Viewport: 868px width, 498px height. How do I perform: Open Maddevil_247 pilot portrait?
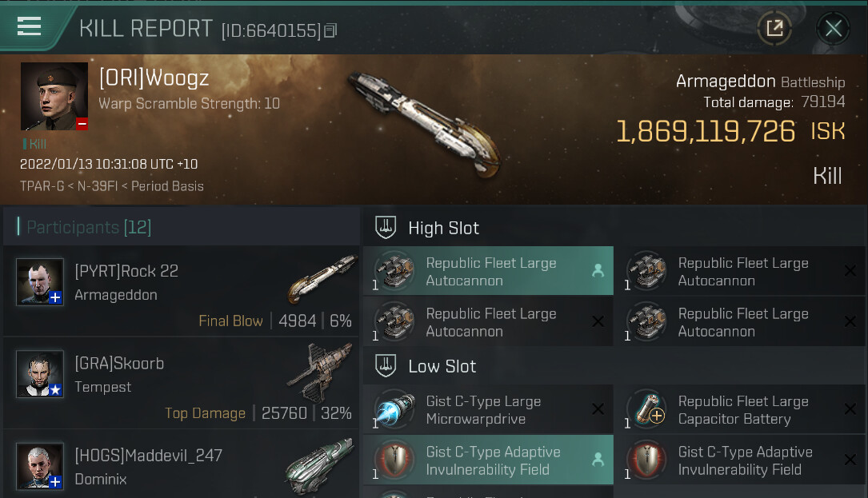point(40,466)
